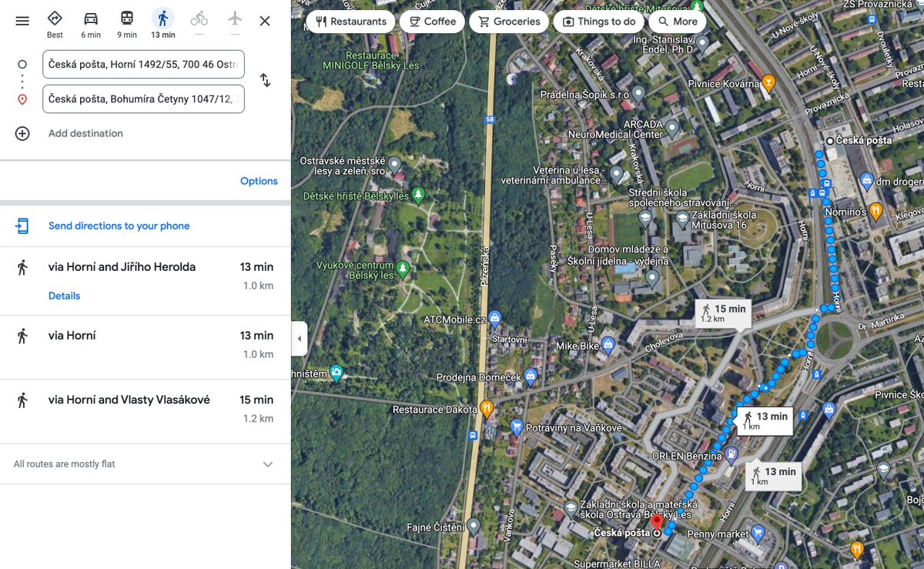Click the Domov mládeže a Školní jídelna pin

coord(653,277)
